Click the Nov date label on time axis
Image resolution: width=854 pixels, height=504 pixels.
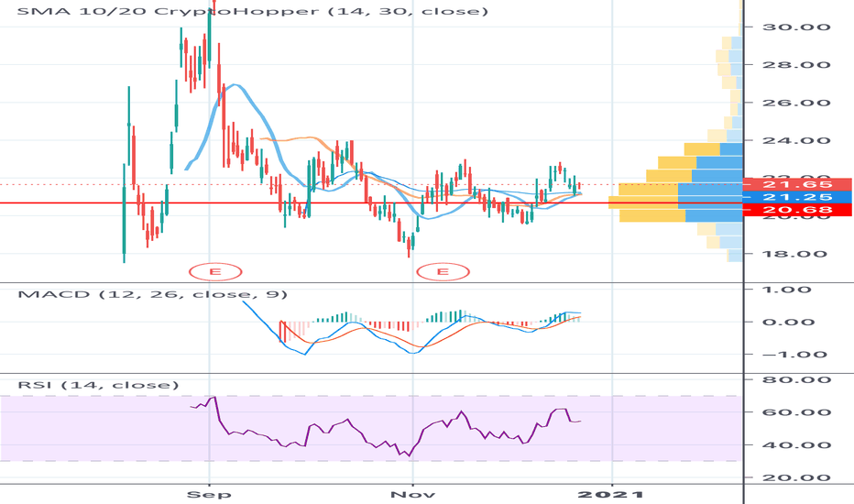pyautogui.click(x=412, y=495)
